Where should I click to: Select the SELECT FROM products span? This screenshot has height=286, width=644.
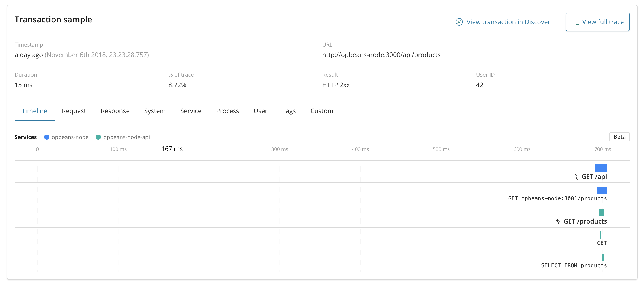[603, 257]
